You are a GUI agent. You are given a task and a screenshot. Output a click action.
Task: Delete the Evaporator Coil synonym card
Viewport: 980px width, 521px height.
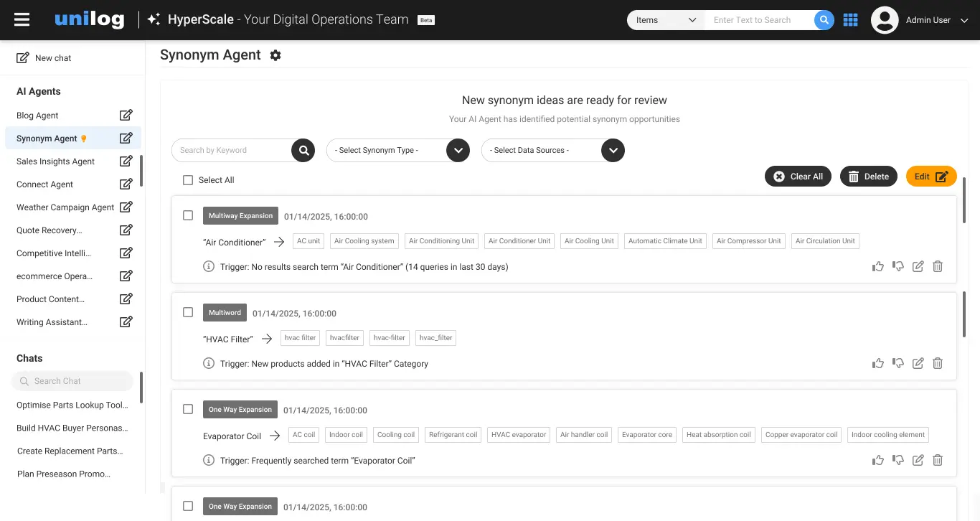(938, 460)
